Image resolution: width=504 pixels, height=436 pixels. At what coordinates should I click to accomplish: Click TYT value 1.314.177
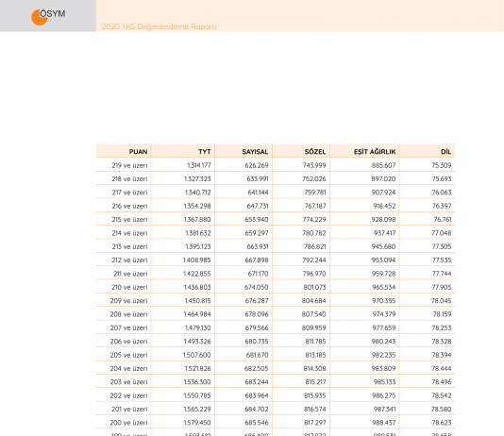click(x=199, y=165)
